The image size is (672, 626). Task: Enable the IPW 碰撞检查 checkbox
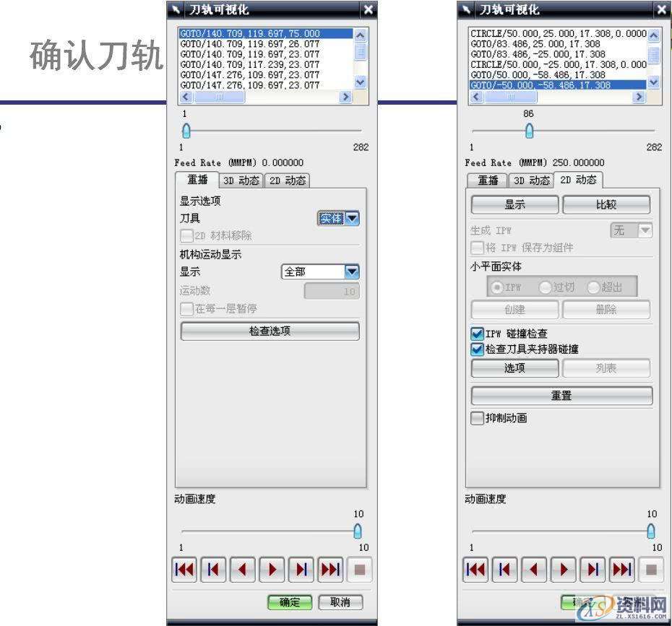click(x=477, y=334)
